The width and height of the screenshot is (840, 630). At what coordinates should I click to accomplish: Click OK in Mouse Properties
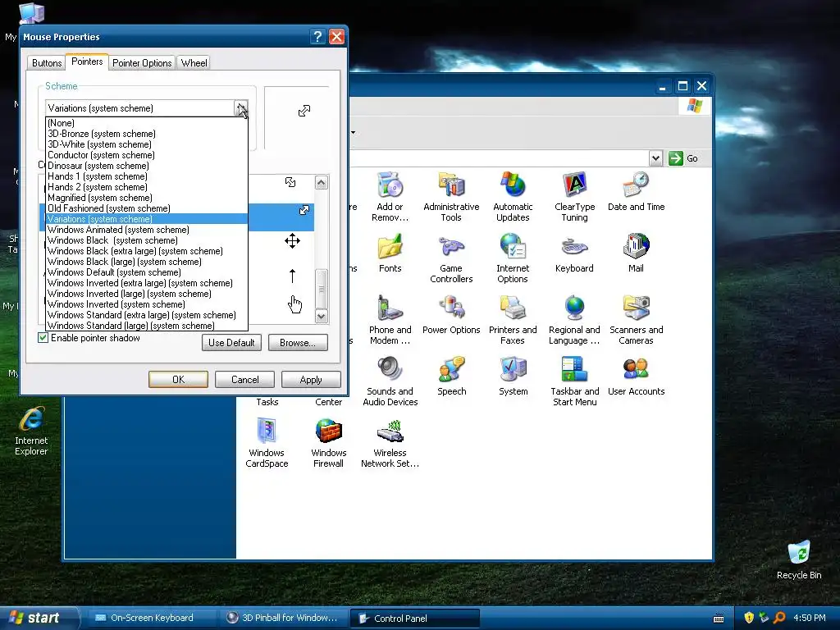click(178, 379)
